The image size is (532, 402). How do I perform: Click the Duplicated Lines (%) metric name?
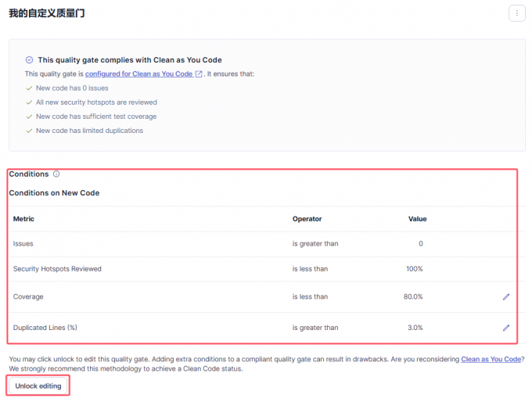(45, 328)
